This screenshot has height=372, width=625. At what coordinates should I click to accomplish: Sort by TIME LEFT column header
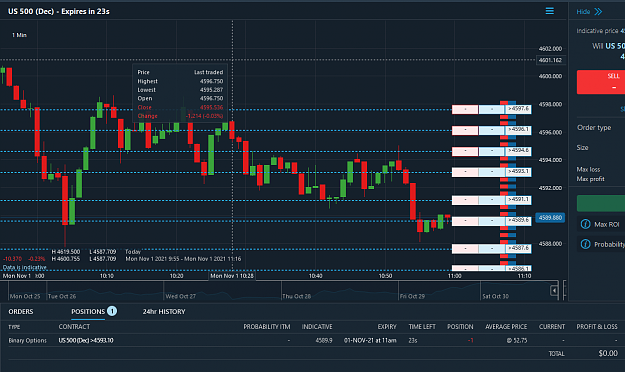(422, 327)
